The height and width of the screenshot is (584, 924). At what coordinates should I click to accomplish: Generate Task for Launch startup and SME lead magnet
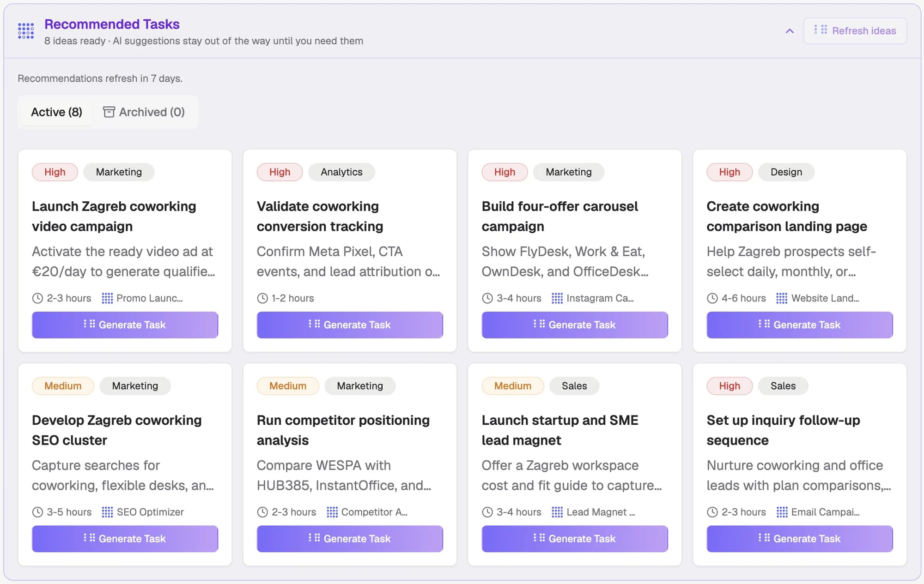575,539
